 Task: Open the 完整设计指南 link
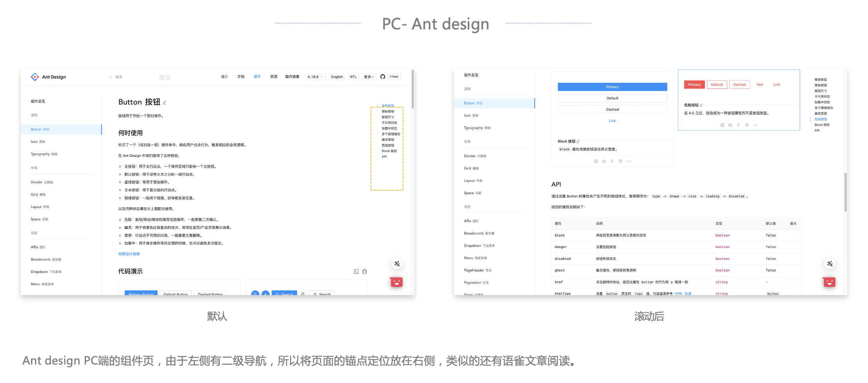coord(129,254)
